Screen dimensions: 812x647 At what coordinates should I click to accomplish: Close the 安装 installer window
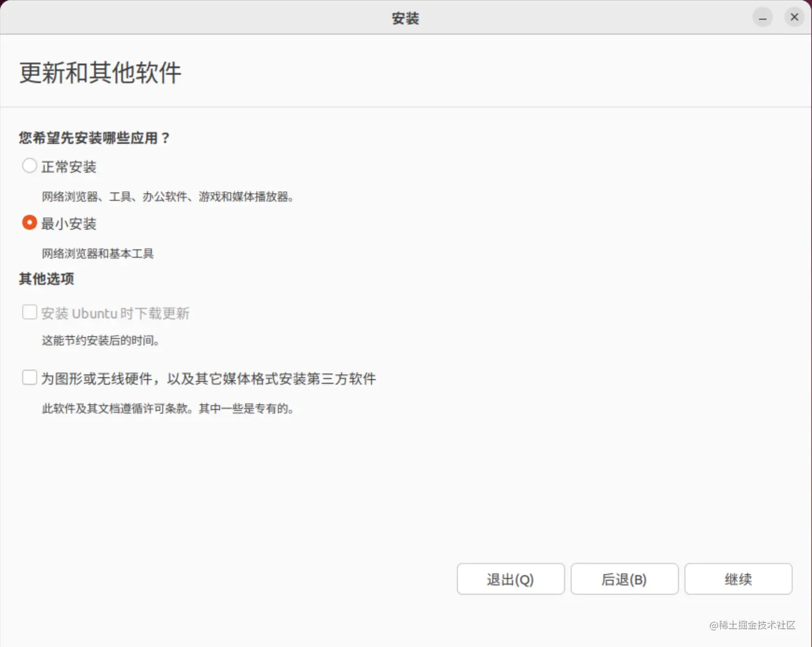[794, 18]
